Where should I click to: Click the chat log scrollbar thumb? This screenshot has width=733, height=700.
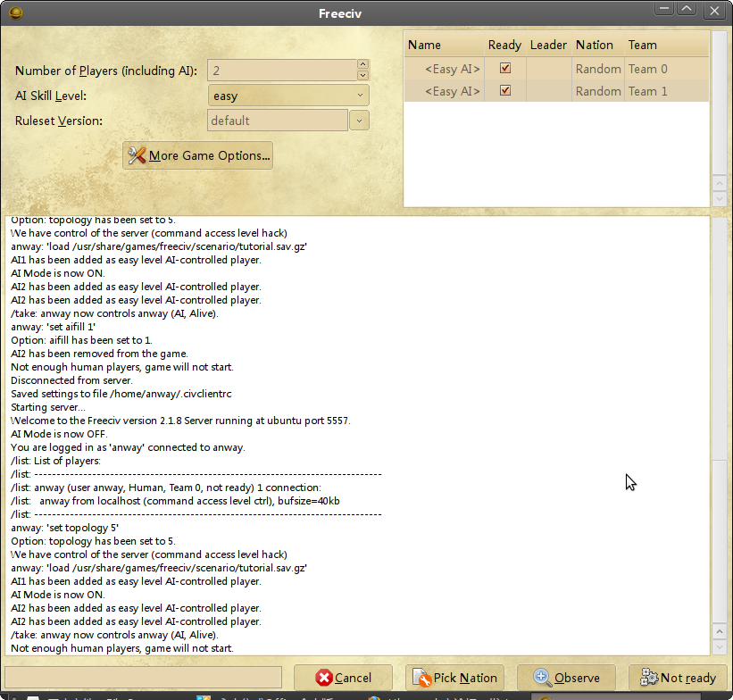(x=720, y=541)
